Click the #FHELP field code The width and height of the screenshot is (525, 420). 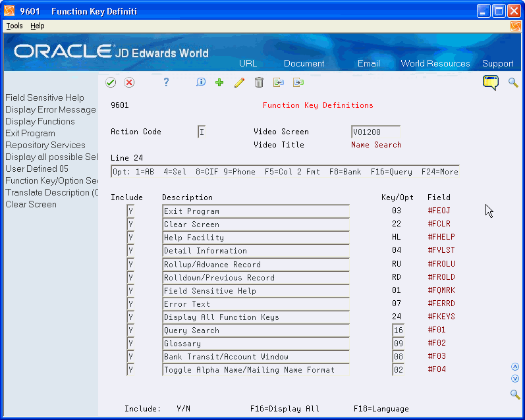pos(441,237)
